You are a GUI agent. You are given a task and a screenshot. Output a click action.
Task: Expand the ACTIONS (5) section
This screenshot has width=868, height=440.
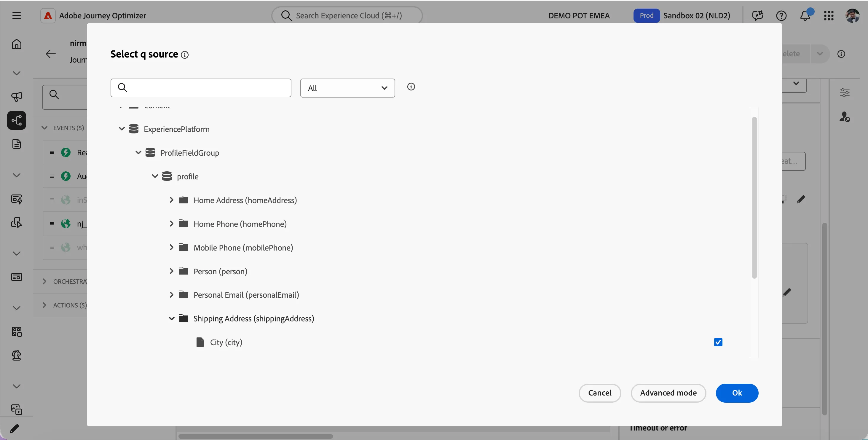(x=44, y=305)
